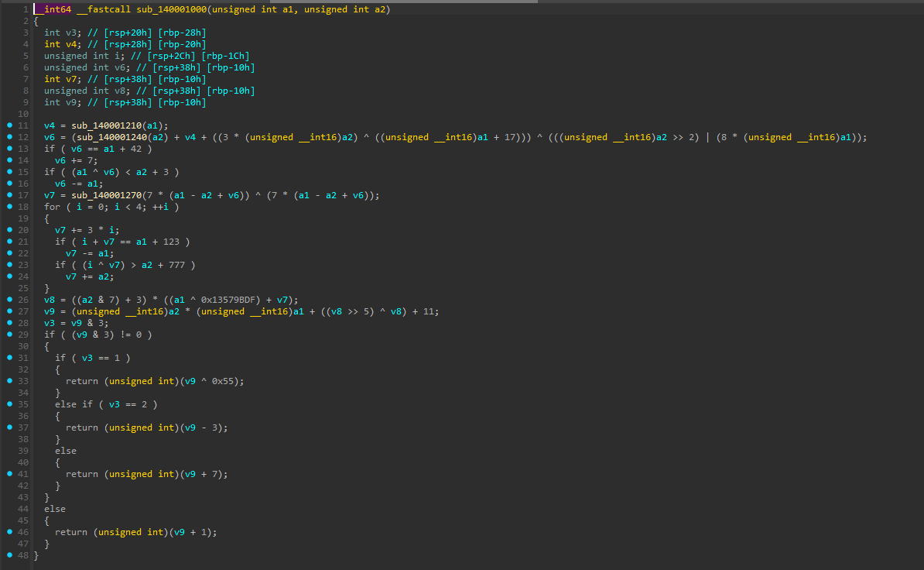Select the number 123 on line 21
The width and height of the screenshot is (924, 570).
[172, 242]
